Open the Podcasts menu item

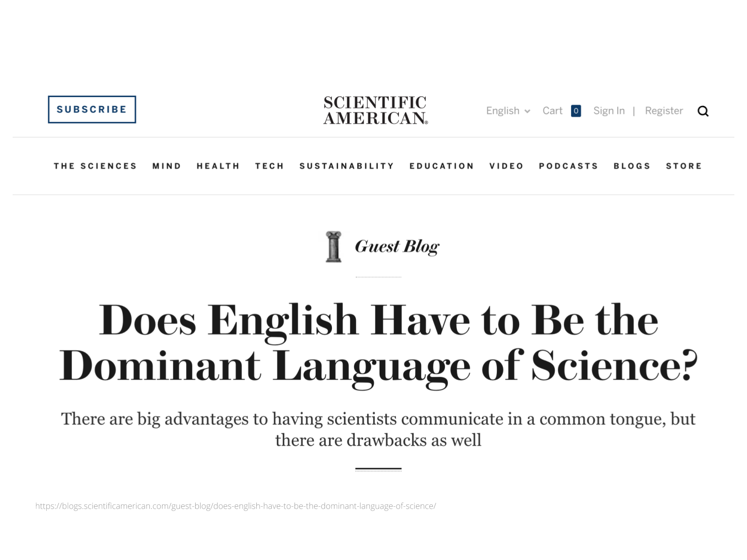tap(568, 166)
